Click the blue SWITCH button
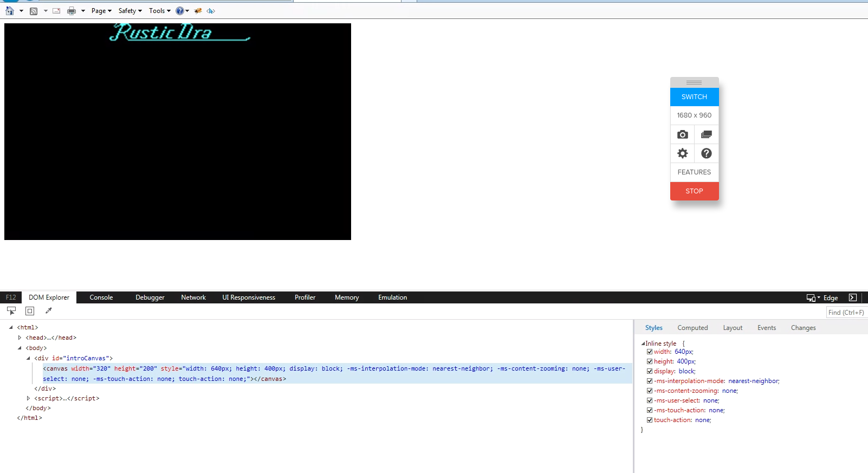 click(x=694, y=97)
